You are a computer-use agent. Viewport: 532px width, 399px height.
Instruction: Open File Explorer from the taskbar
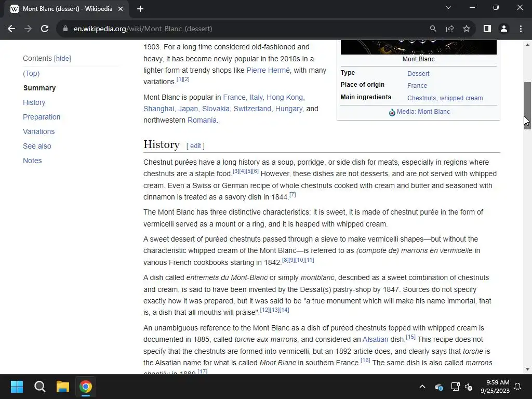pos(63,387)
